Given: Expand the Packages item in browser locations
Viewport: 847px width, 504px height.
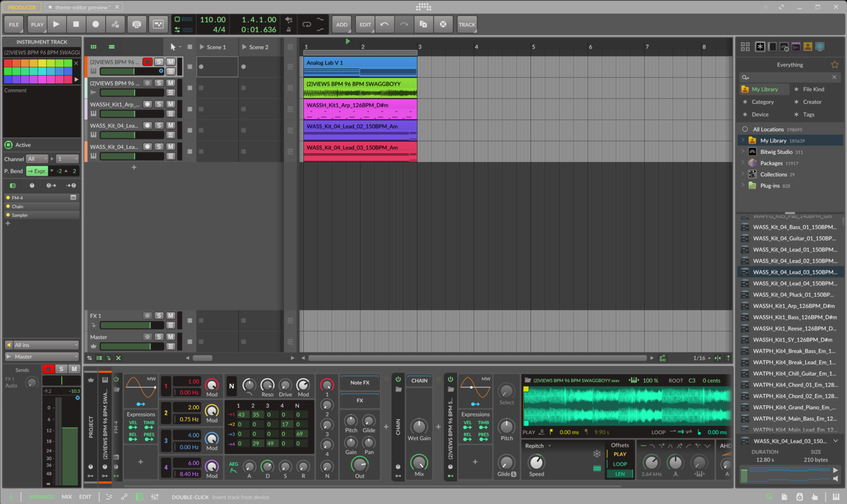Looking at the screenshot, I should click(743, 163).
